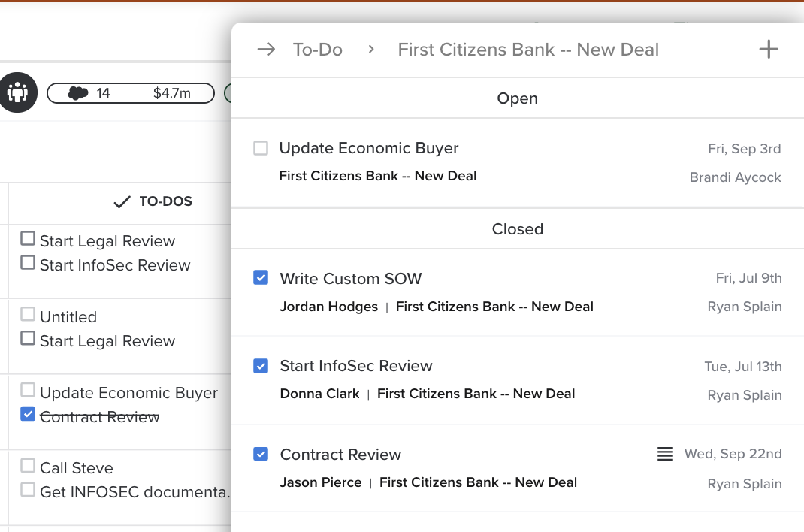This screenshot has height=532, width=804.
Task: Open the people group icon
Action: [18, 92]
